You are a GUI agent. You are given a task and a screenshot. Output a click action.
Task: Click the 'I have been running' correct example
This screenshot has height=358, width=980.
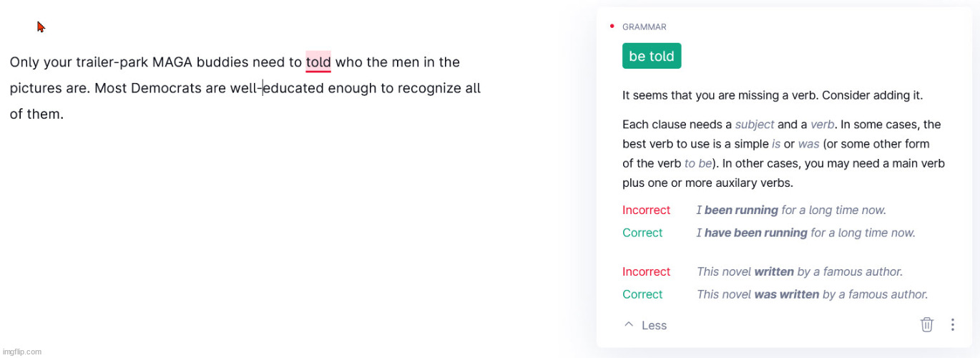806,233
